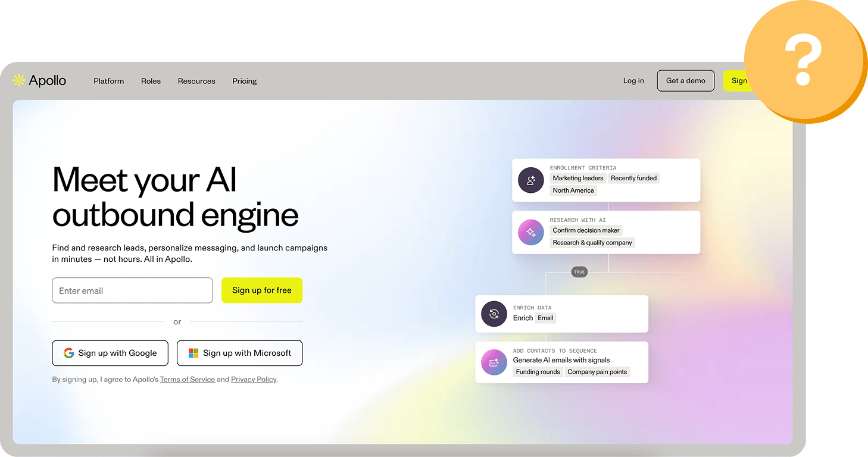The width and height of the screenshot is (868, 457).
Task: Sign up with Google
Action: (x=110, y=353)
